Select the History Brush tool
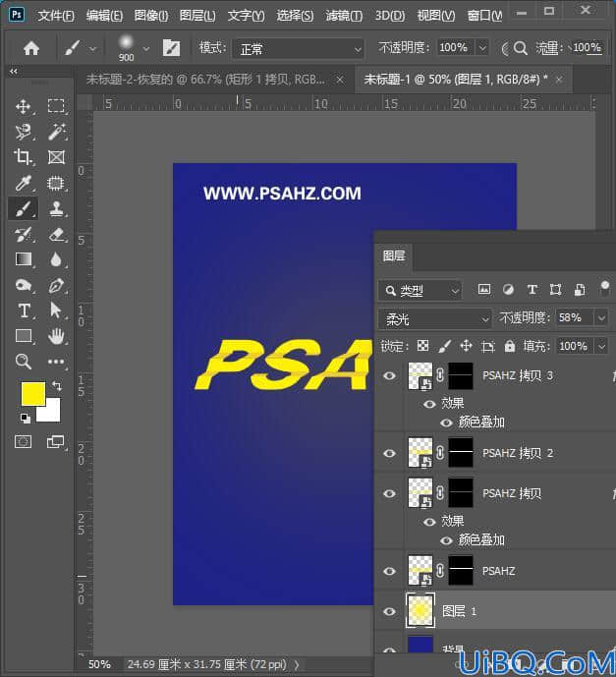616x677 pixels. (x=23, y=235)
